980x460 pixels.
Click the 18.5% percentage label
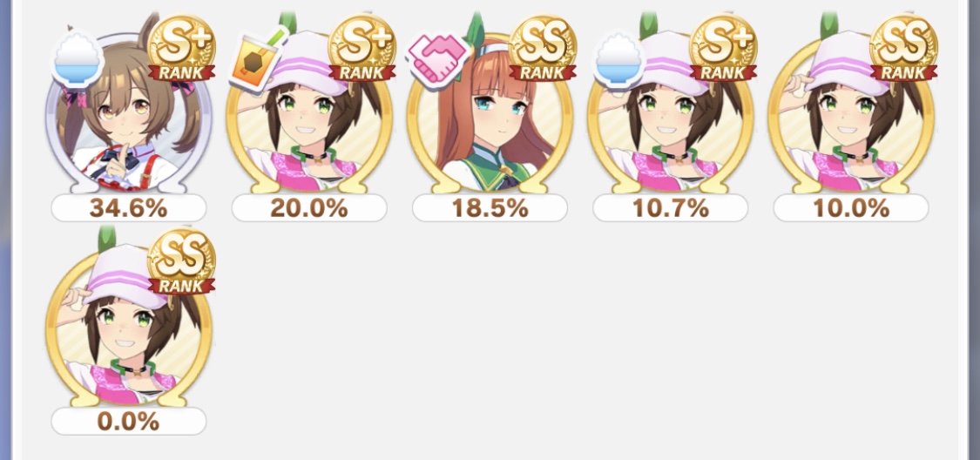[490, 207]
